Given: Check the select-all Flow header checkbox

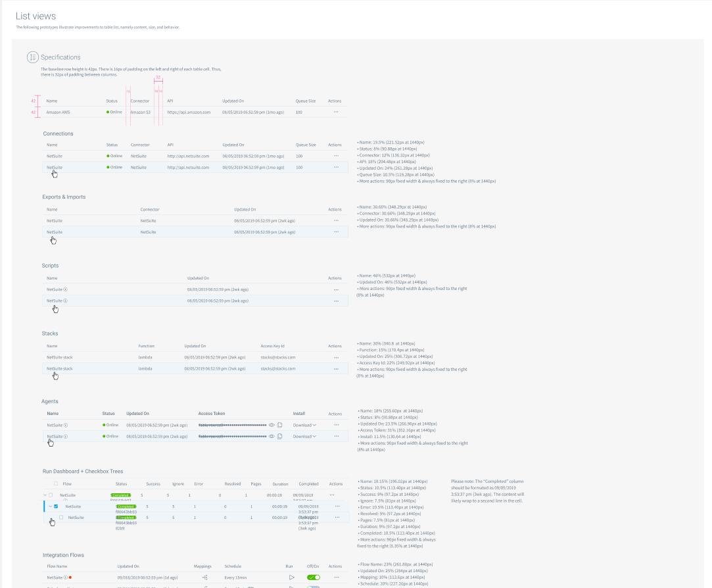Looking at the screenshot, I should coord(56,483).
